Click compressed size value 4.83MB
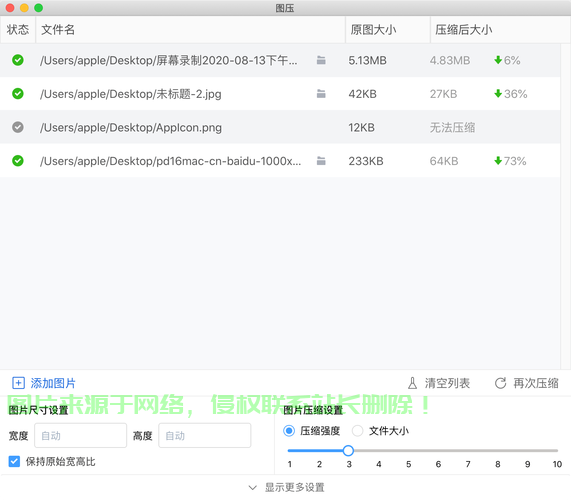This screenshot has width=571, height=500. point(450,60)
